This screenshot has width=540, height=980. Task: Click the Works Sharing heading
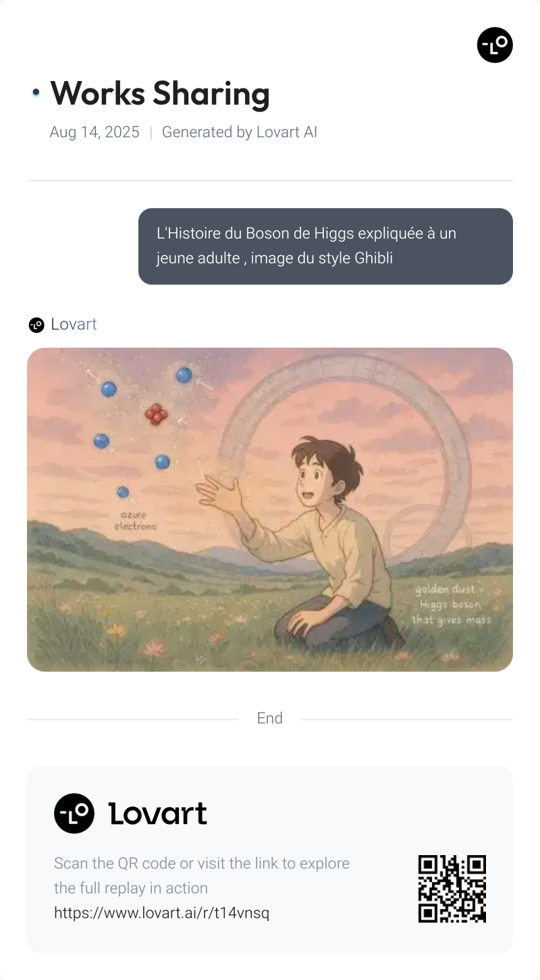pyautogui.click(x=160, y=93)
